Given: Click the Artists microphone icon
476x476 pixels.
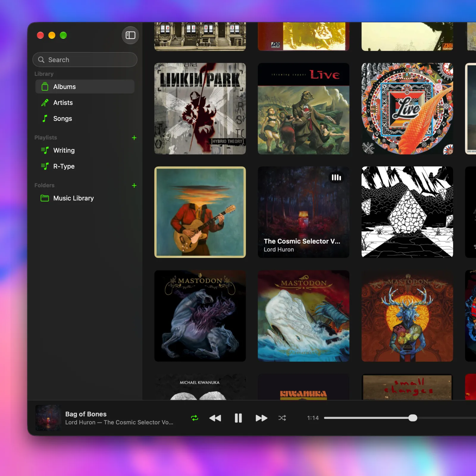Looking at the screenshot, I should click(45, 103).
